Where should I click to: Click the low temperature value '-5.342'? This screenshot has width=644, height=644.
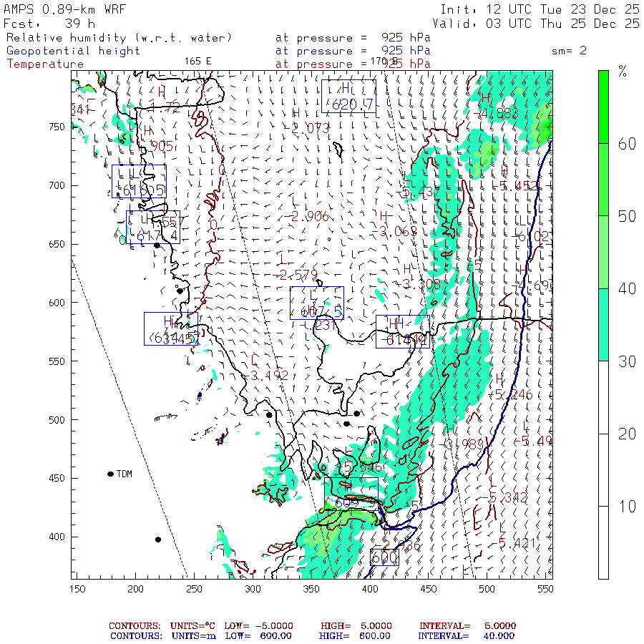tap(504, 498)
